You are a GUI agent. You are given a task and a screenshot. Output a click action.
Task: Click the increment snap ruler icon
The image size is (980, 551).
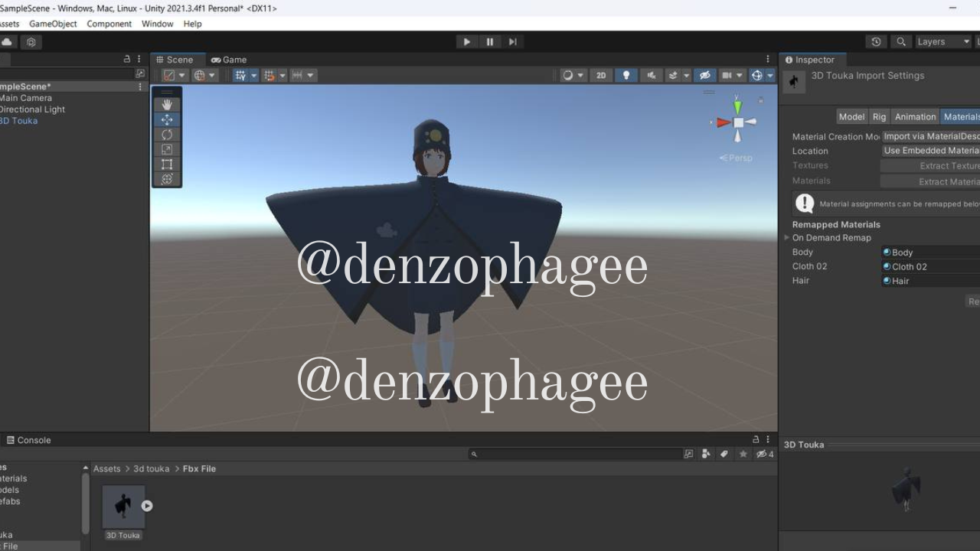(x=298, y=75)
